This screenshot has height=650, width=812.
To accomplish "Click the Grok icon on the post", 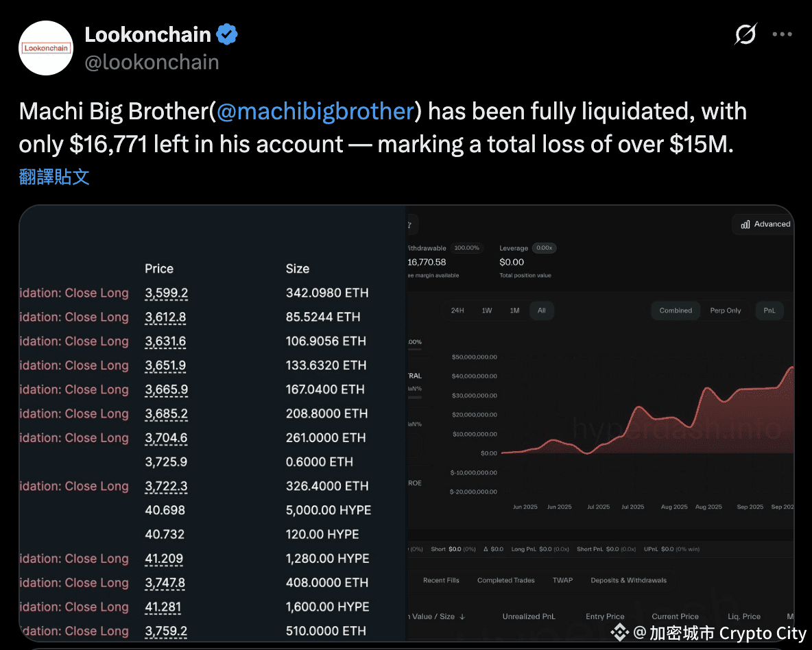I will point(745,34).
